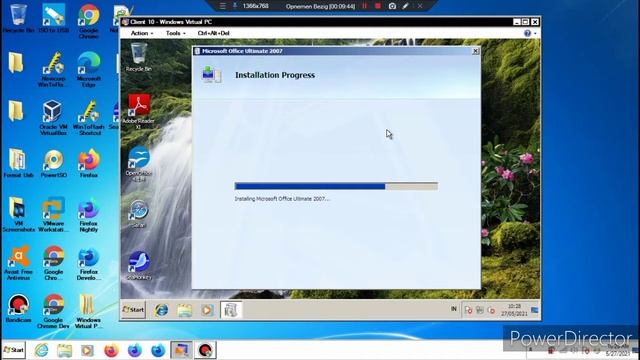Click the VM taskbar clock
The width and height of the screenshot is (640, 360).
pyautogui.click(x=514, y=310)
